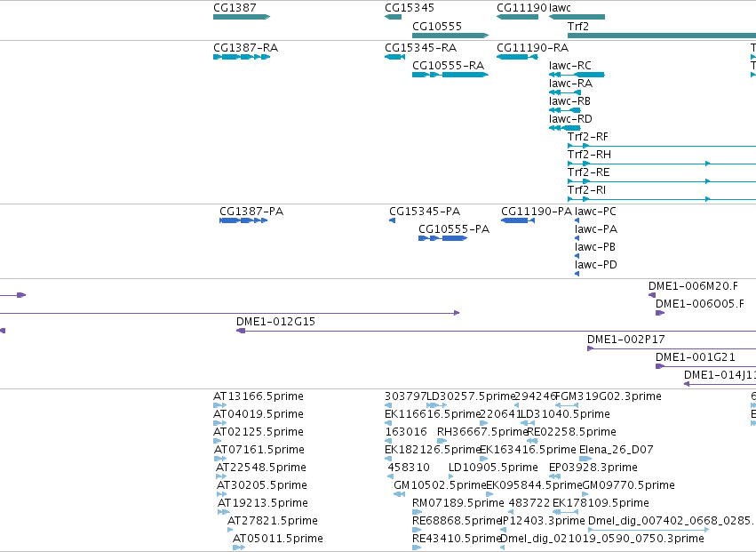Open the Trf2-RE transcript label
The height and width of the screenshot is (552, 756).
tap(589, 172)
